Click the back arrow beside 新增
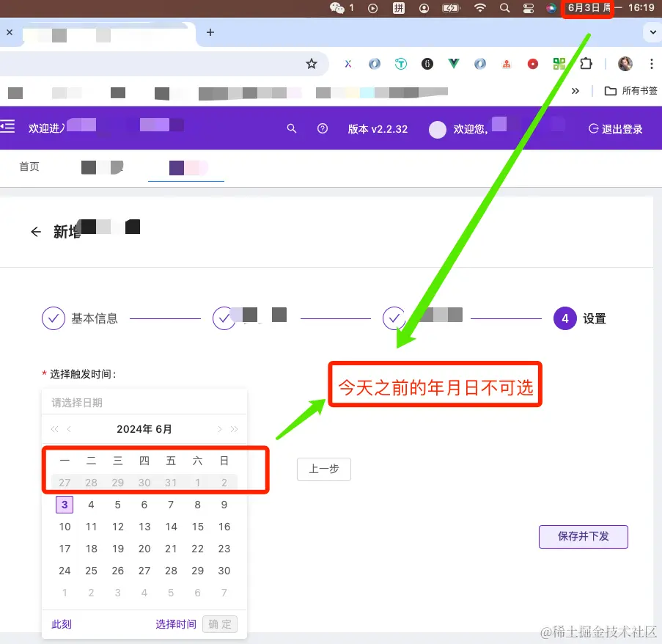The height and width of the screenshot is (644, 662). (x=36, y=232)
